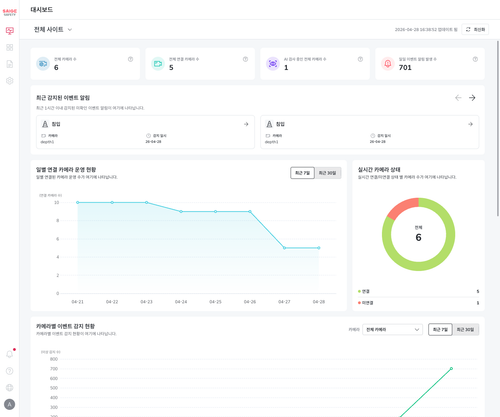Click the red alarm bell icon beside 701
Viewport: 500px width, 417px height.
(388, 64)
